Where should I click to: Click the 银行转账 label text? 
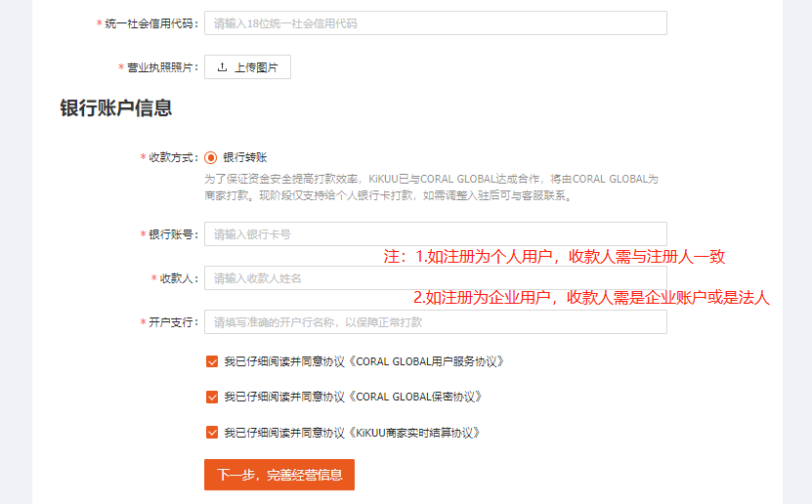point(245,157)
